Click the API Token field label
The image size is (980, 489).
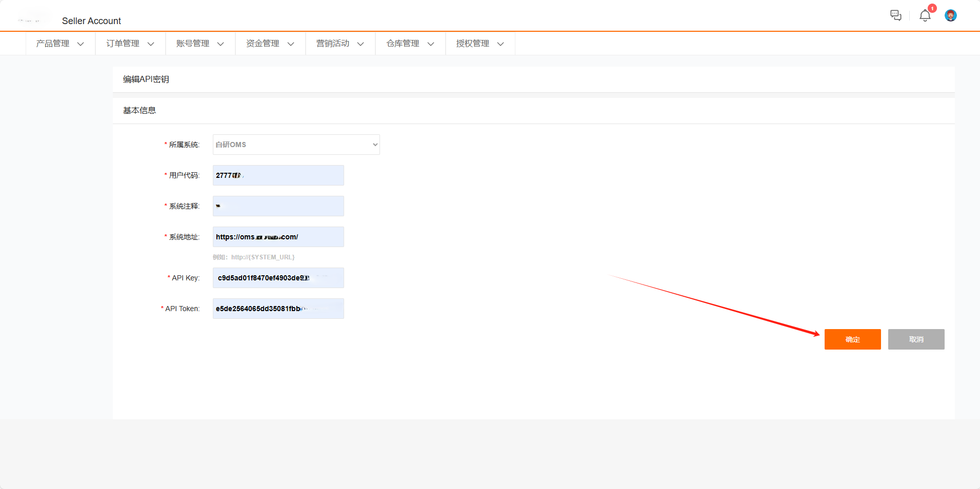coord(182,309)
